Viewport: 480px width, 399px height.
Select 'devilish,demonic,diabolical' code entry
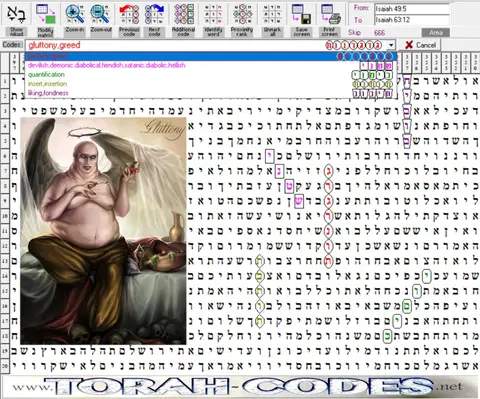[211, 65]
